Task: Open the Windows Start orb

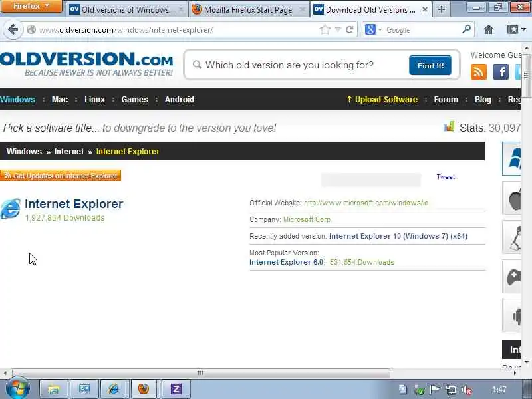Action: (18, 389)
